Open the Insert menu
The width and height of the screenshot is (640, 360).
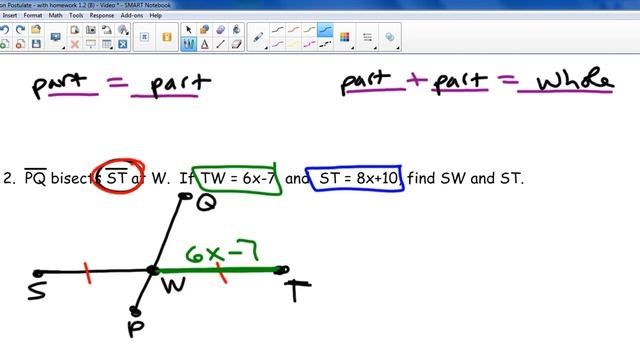[10, 16]
